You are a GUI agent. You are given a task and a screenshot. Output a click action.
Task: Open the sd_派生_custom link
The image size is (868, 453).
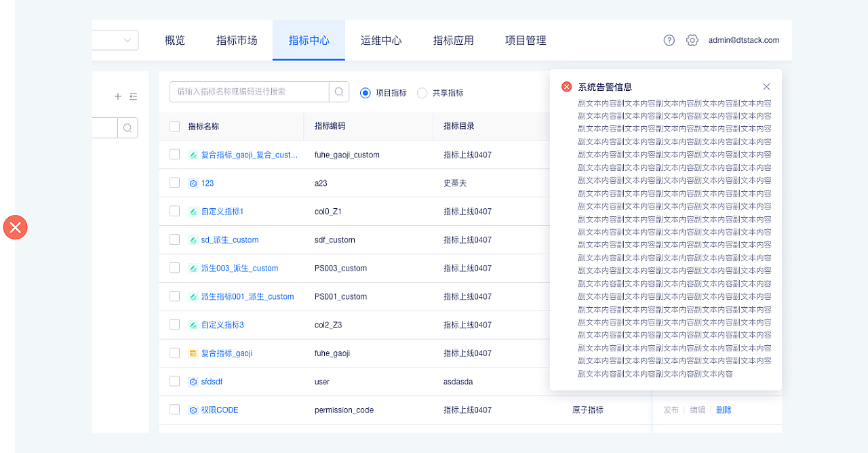(x=230, y=240)
